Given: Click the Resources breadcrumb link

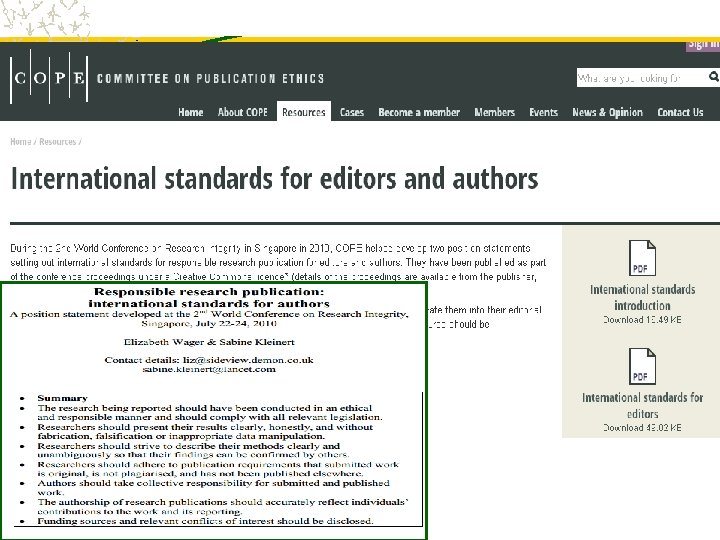Looking at the screenshot, I should click(57, 141).
